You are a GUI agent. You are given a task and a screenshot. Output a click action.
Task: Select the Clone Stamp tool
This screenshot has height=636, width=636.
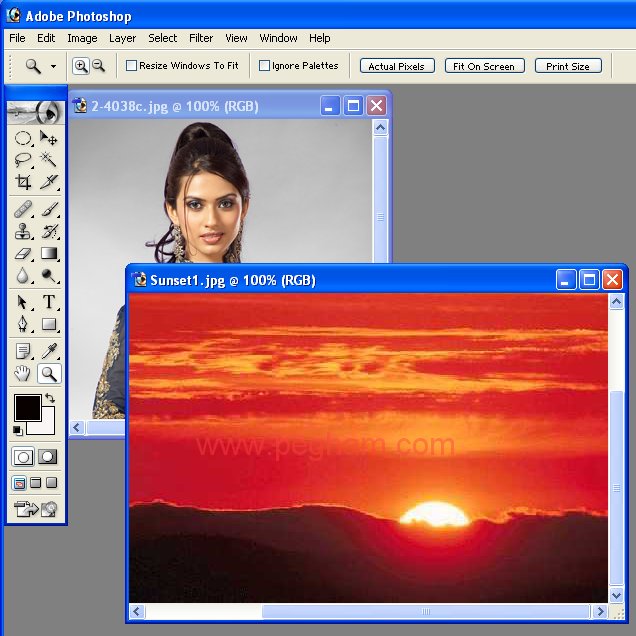point(23,231)
